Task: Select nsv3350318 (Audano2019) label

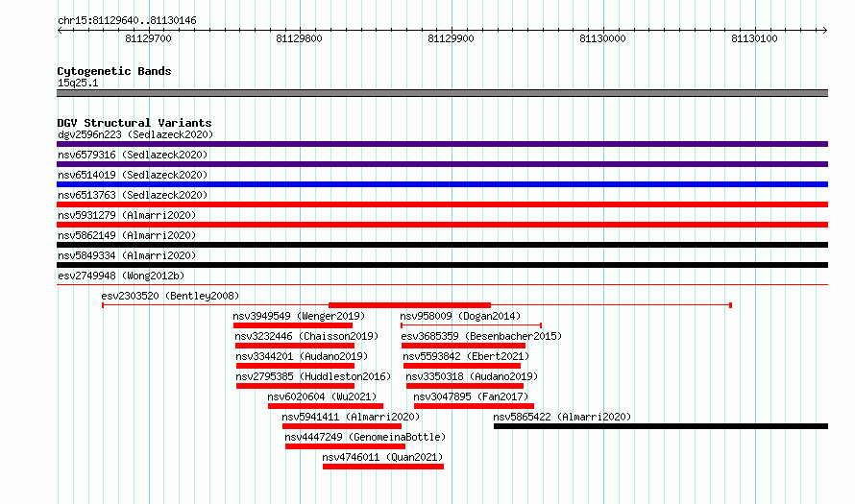Action: point(472,376)
